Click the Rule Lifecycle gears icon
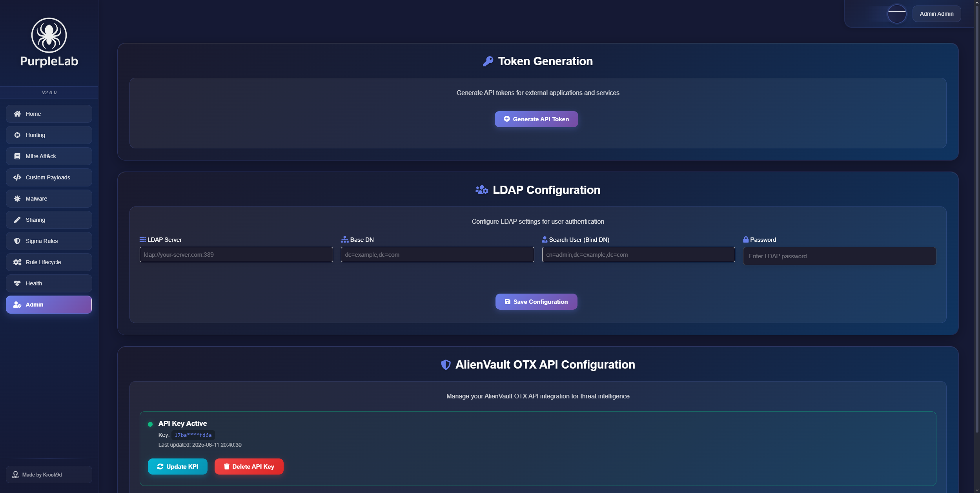Image resolution: width=980 pixels, height=493 pixels. [17, 262]
